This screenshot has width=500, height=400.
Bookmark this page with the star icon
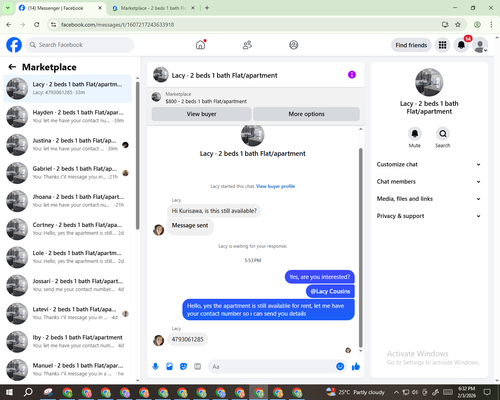pyautogui.click(x=458, y=24)
